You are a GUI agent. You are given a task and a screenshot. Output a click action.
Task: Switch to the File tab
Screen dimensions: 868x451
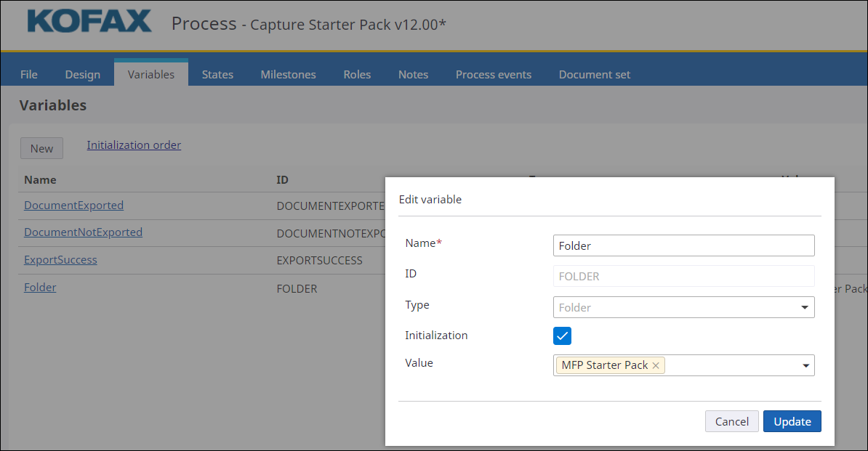pyautogui.click(x=29, y=74)
